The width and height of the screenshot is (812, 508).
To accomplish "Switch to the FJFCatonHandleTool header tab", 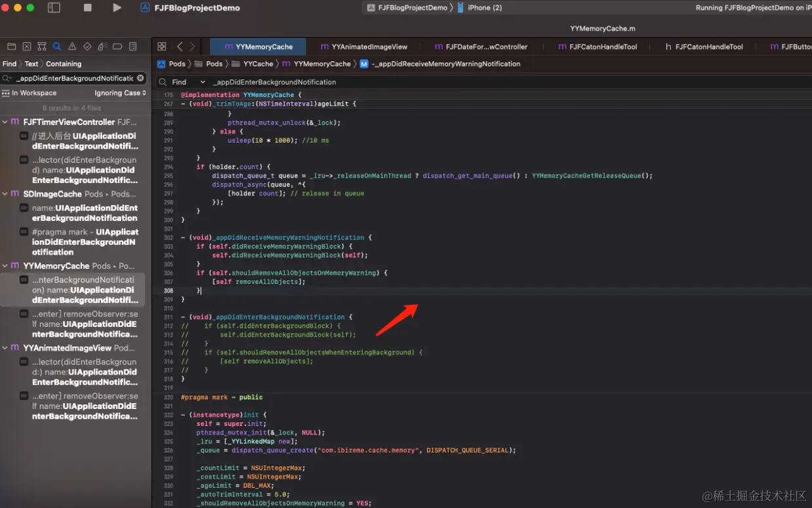I will (x=704, y=47).
